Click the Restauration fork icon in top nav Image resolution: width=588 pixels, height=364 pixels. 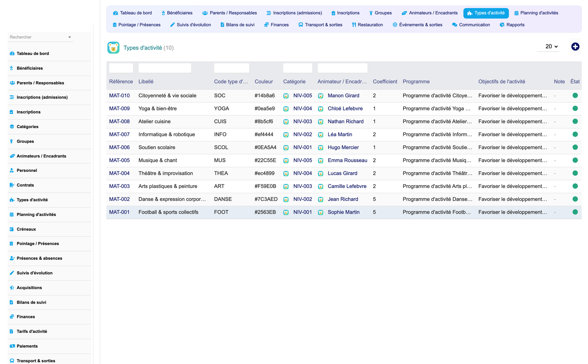[x=354, y=25]
